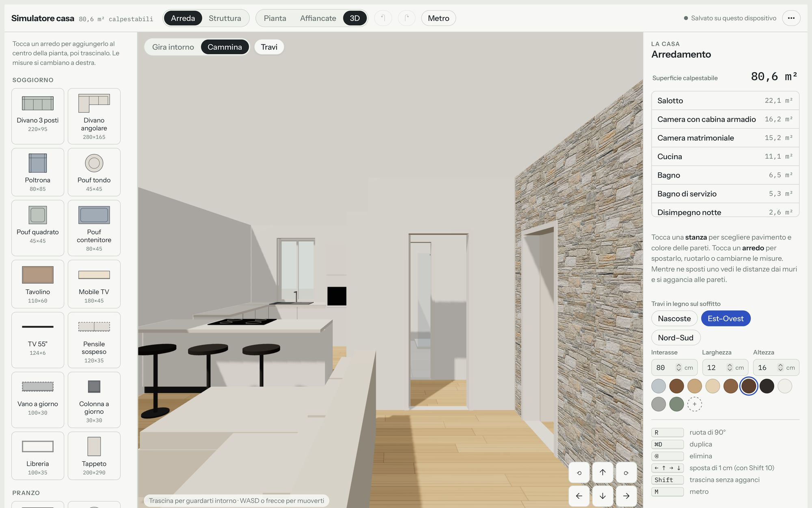Image resolution: width=812 pixels, height=508 pixels.
Task: Add the Mobile TV card
Action: tap(94, 284)
